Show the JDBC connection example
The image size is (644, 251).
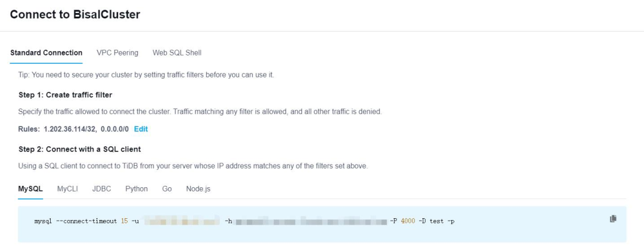pyautogui.click(x=101, y=189)
